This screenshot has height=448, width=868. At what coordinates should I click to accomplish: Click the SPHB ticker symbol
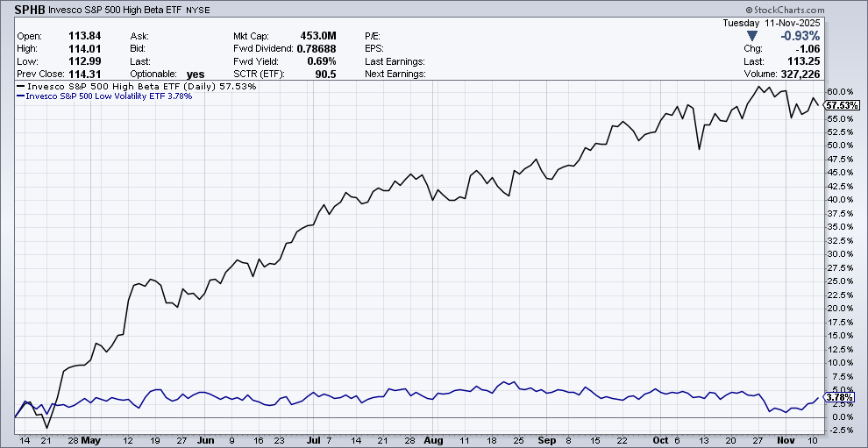(x=31, y=10)
